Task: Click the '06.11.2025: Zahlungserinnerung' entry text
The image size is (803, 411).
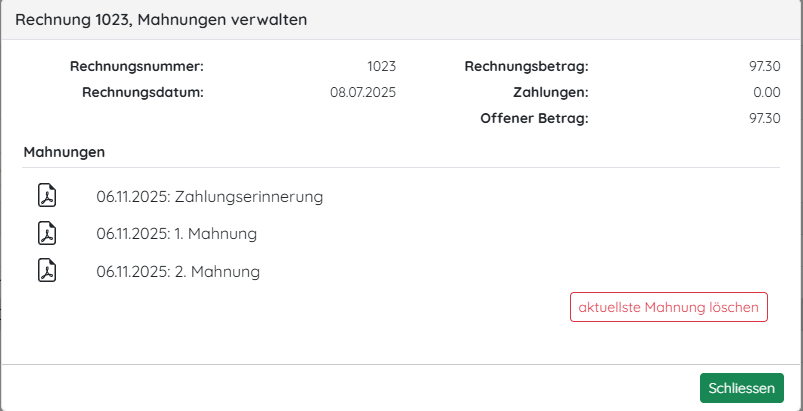Action: pyautogui.click(x=209, y=197)
